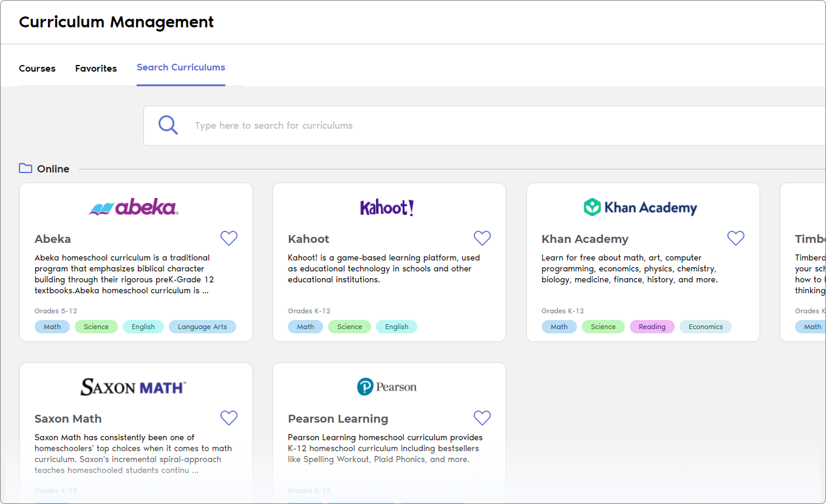Click the Online folder icon
Screen dimensions: 826x504
pyautogui.click(x=26, y=168)
